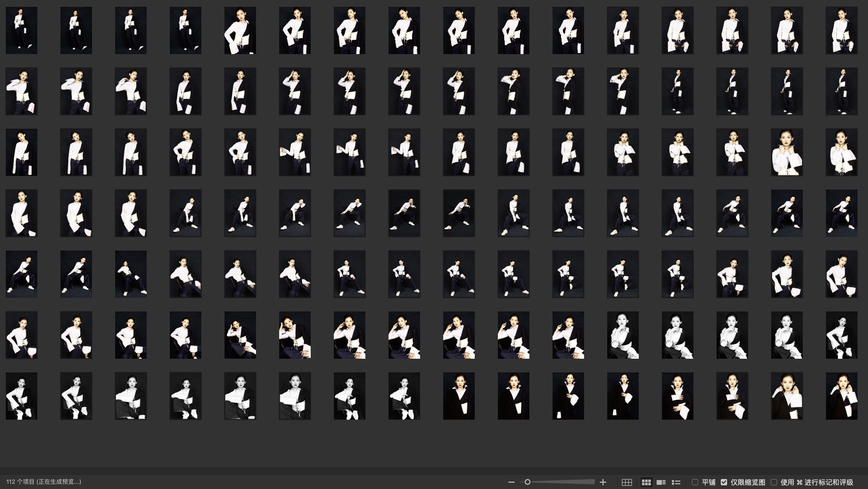Click the plus icon to enlarge thumbnails

point(603,482)
